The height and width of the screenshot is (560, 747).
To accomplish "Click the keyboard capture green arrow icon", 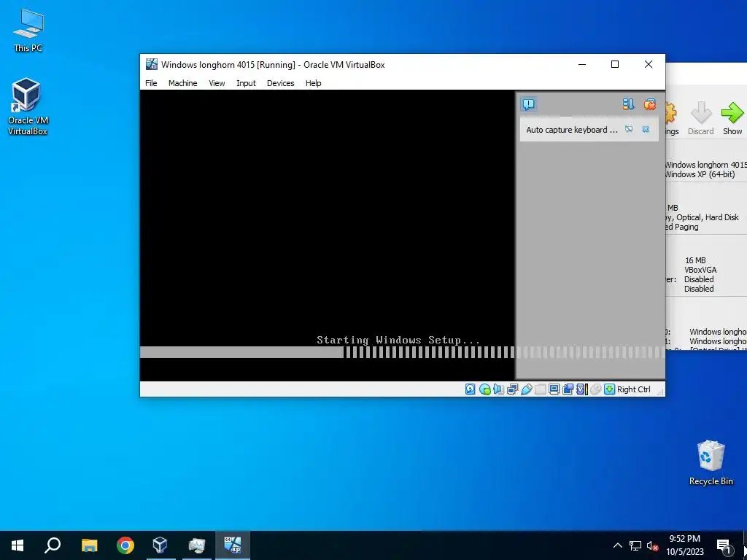I will (609, 389).
